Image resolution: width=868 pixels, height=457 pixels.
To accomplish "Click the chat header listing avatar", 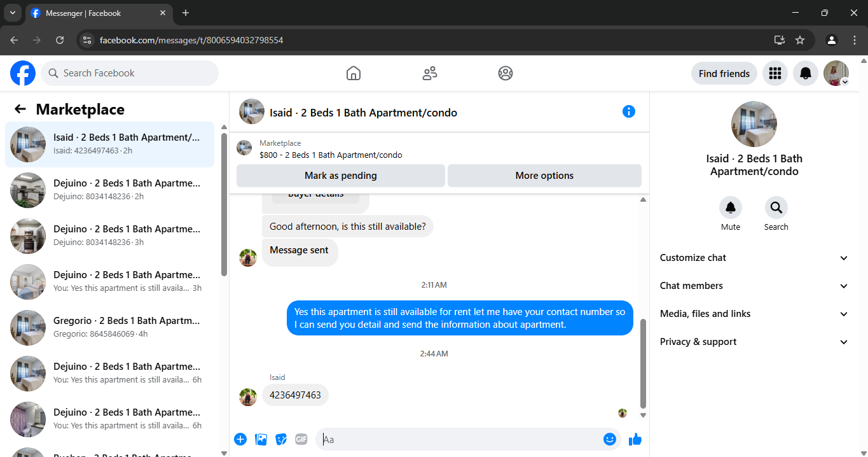I will click(252, 111).
